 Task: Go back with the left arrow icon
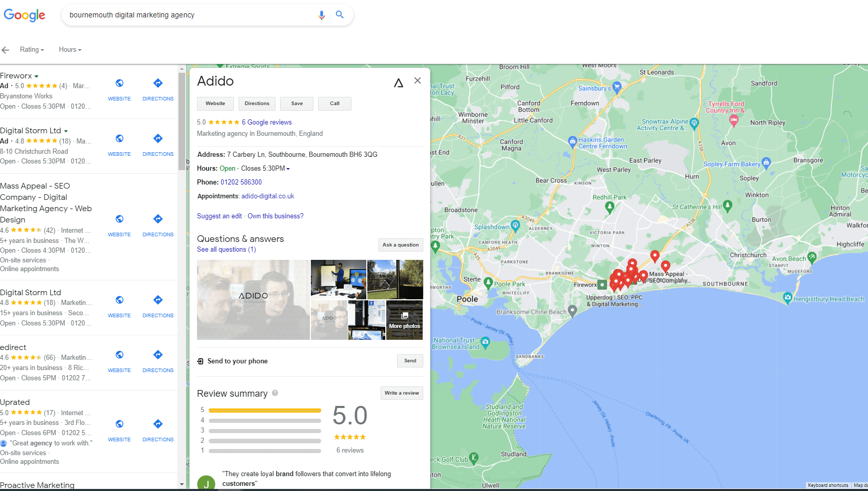(x=6, y=50)
